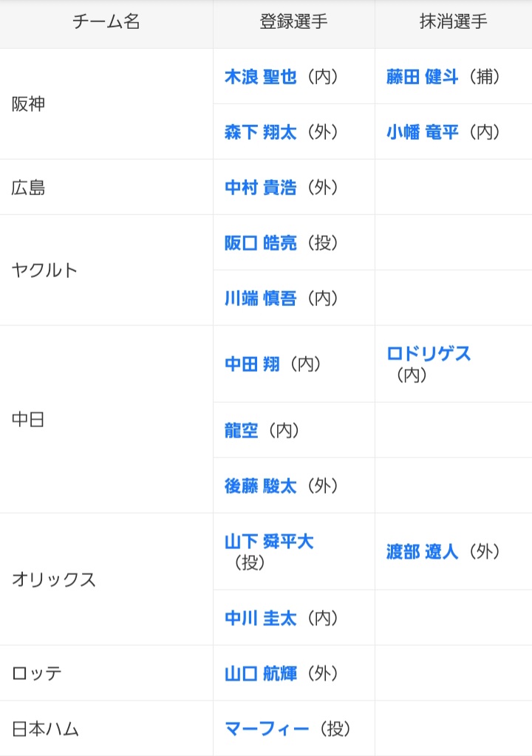Click the 中田 翔 link
532x756 pixels.
pyautogui.click(x=252, y=364)
